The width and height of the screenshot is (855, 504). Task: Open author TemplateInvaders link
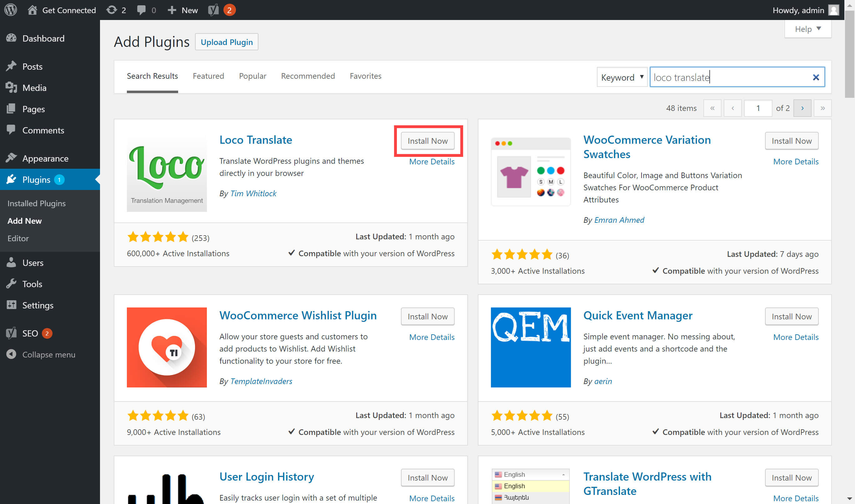[261, 381]
